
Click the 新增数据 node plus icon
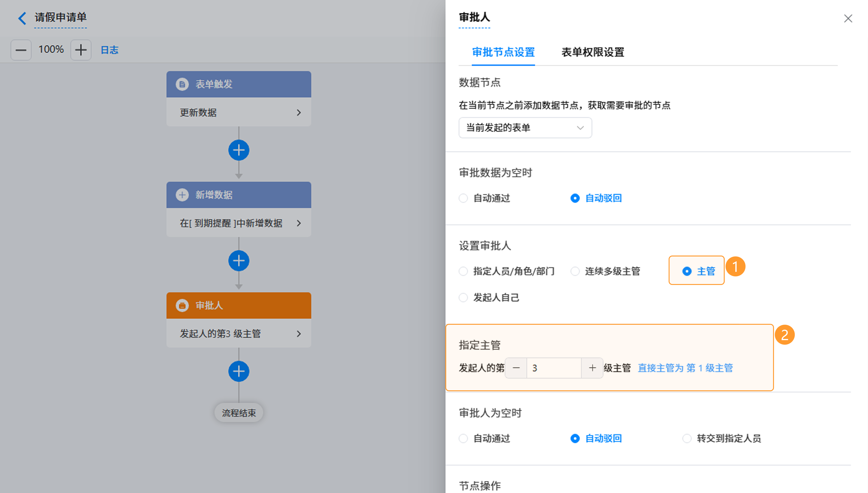182,195
